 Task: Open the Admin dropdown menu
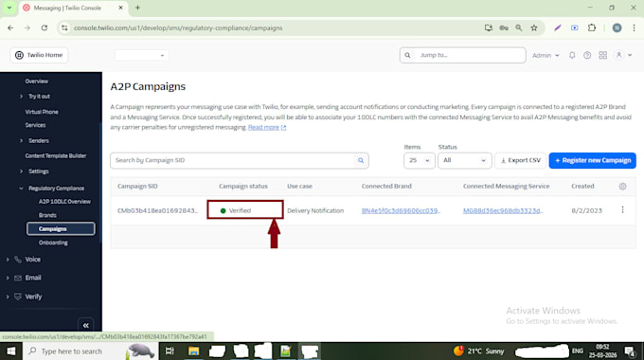pyautogui.click(x=546, y=55)
